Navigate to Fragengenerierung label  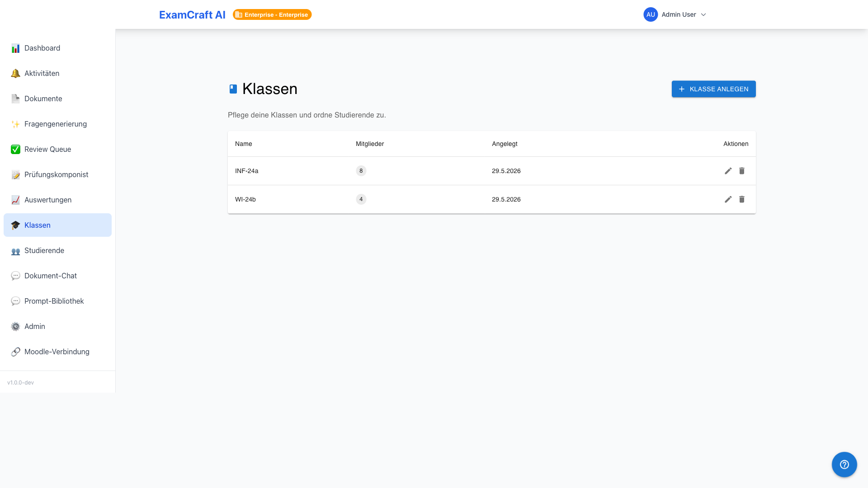pyautogui.click(x=56, y=124)
